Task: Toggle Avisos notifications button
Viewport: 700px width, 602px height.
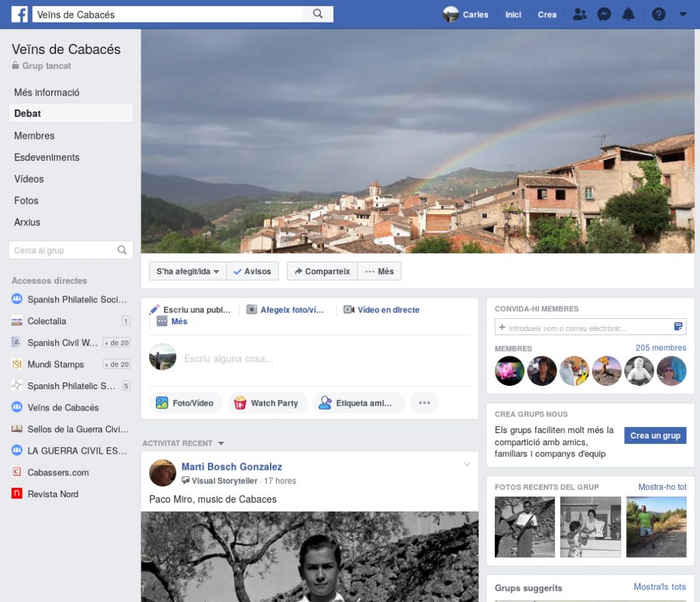Action: tap(252, 272)
